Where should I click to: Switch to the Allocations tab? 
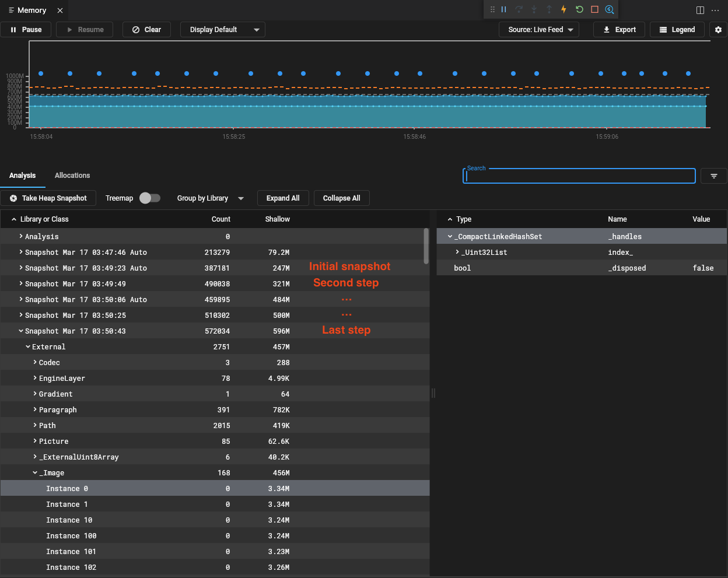(72, 176)
